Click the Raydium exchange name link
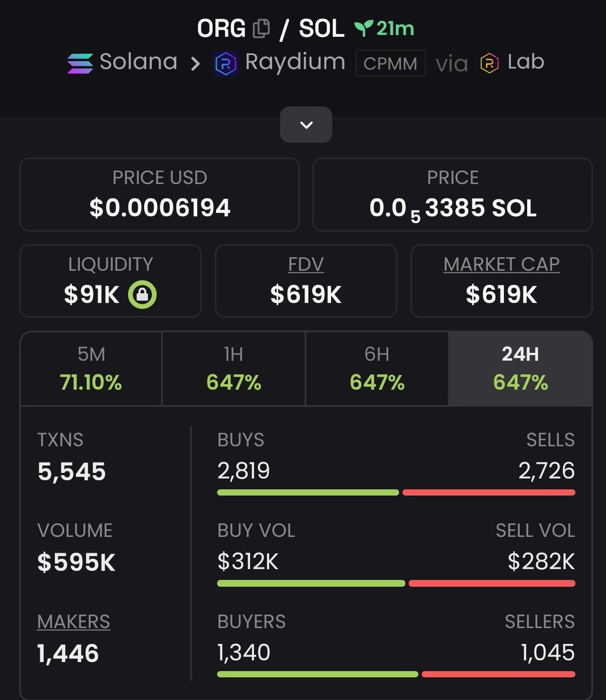This screenshot has height=700, width=606. point(295,62)
